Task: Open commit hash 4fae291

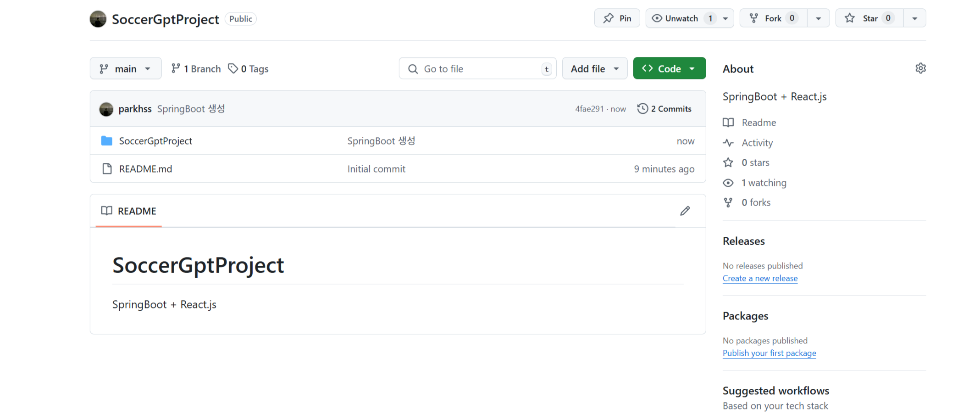Action: click(x=589, y=109)
